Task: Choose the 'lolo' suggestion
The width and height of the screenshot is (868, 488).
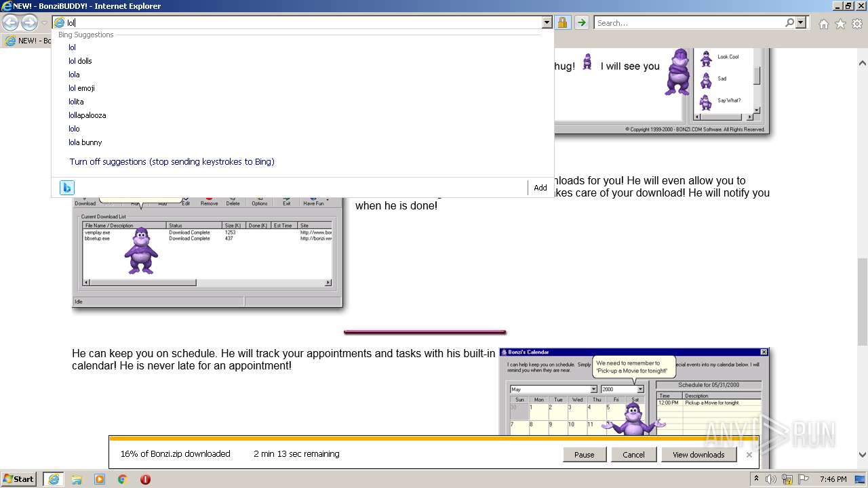Action: click(x=74, y=129)
